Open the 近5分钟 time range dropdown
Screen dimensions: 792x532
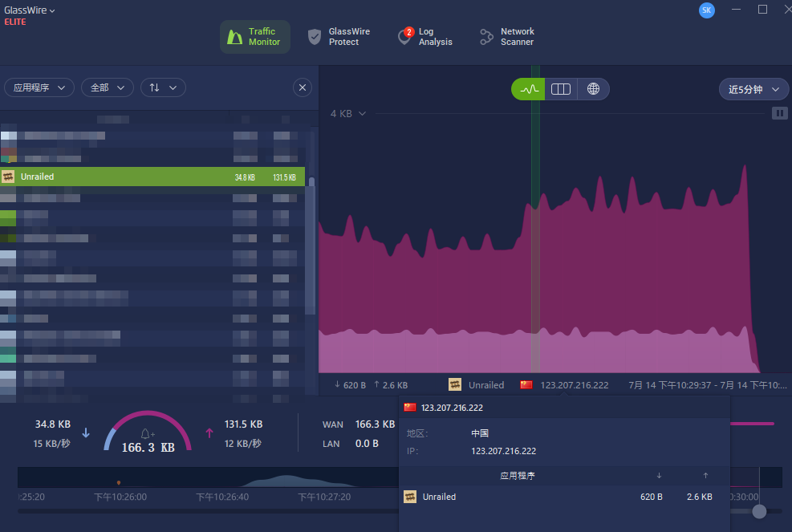click(753, 89)
